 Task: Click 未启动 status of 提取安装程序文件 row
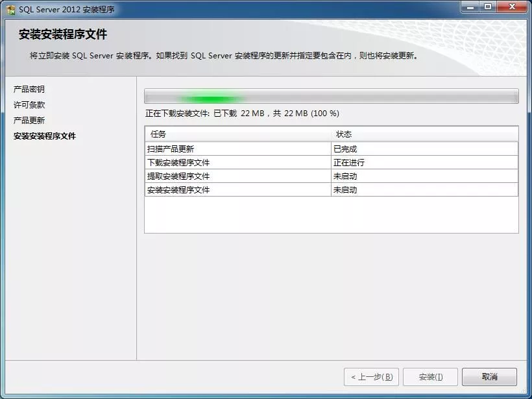424,176
